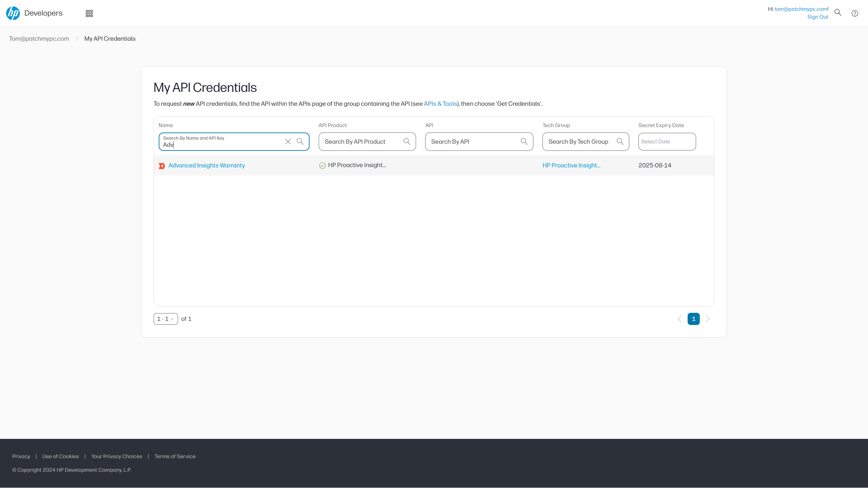Click the red credential icon beside Advanced Insights

(x=162, y=166)
